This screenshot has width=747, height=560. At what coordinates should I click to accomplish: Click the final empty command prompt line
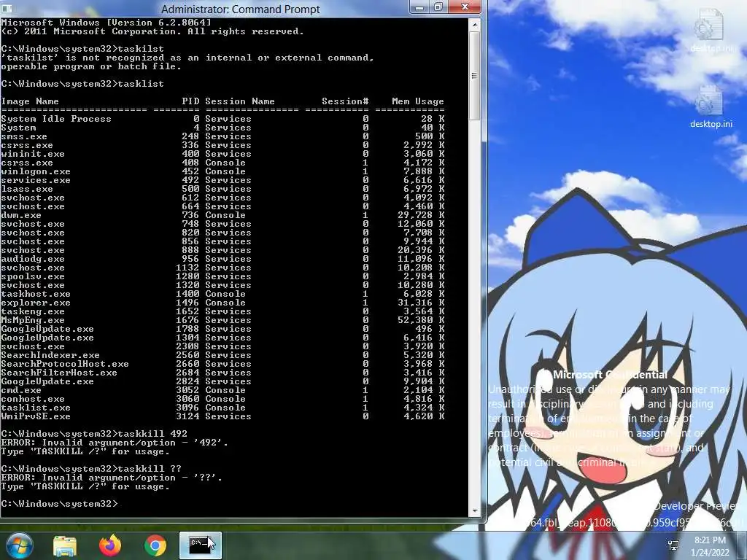coord(59,505)
